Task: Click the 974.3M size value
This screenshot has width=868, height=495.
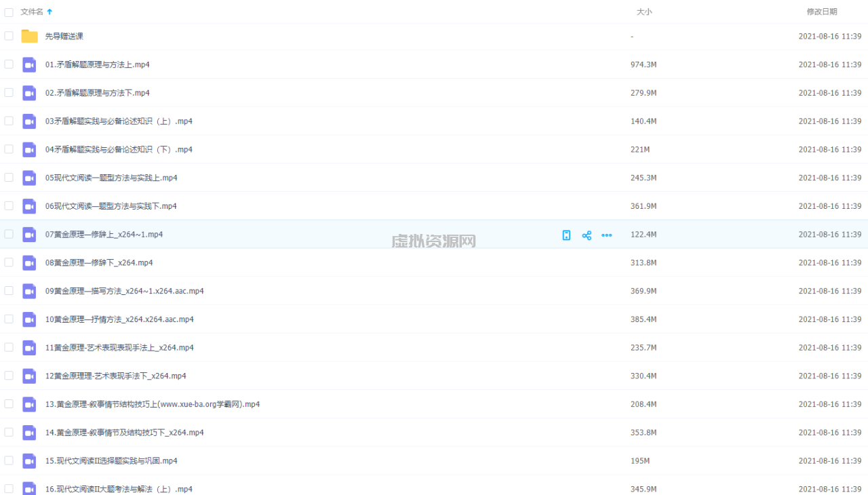Action: coord(644,64)
